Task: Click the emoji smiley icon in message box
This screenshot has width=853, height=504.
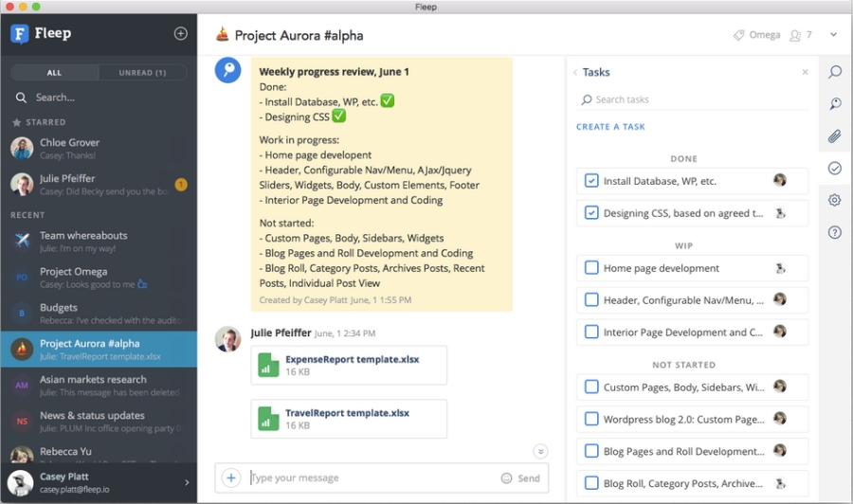Action: [x=506, y=478]
